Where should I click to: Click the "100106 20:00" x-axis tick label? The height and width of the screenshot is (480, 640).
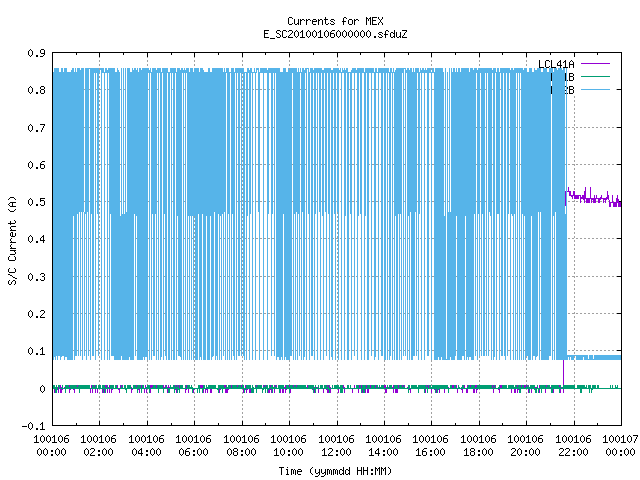pyautogui.click(x=526, y=446)
